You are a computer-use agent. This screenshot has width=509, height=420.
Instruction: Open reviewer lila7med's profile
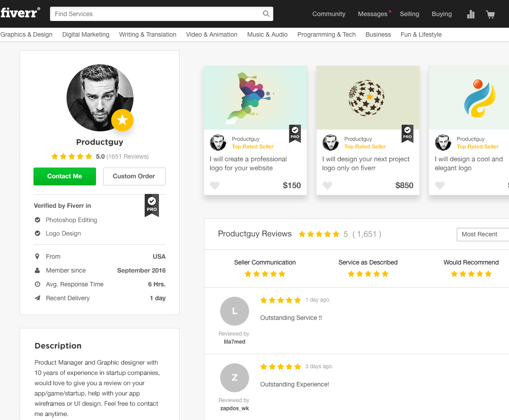(234, 342)
